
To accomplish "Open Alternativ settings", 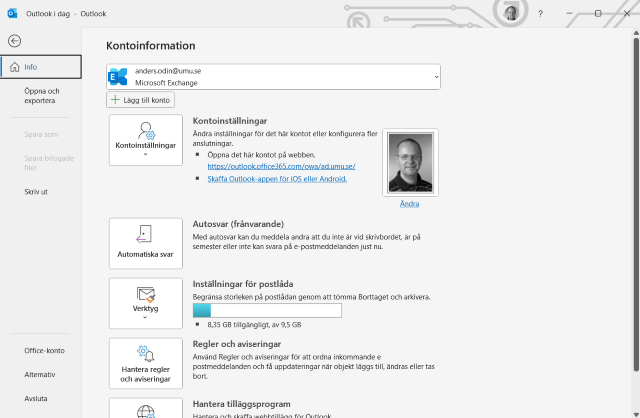I will click(x=40, y=375).
